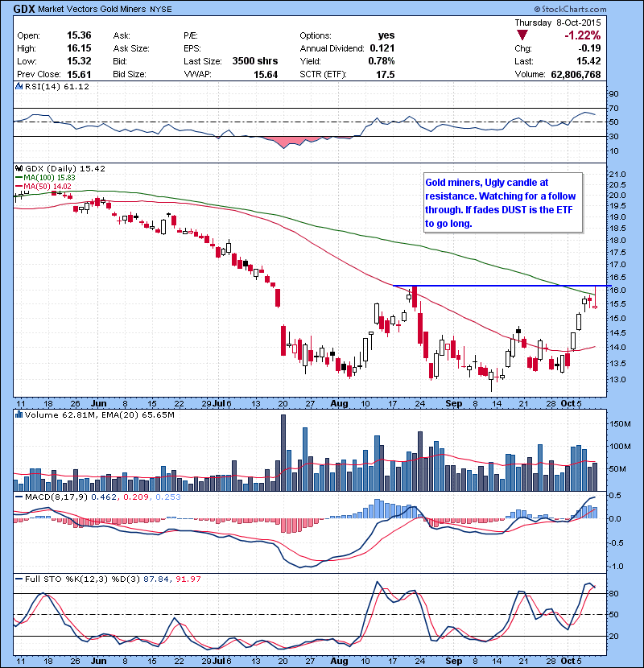Click the Yield value 0.78%

coord(382,61)
